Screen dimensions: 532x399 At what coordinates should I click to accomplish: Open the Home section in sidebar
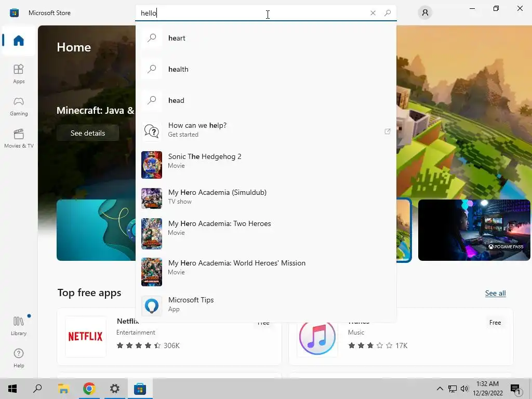(x=19, y=41)
